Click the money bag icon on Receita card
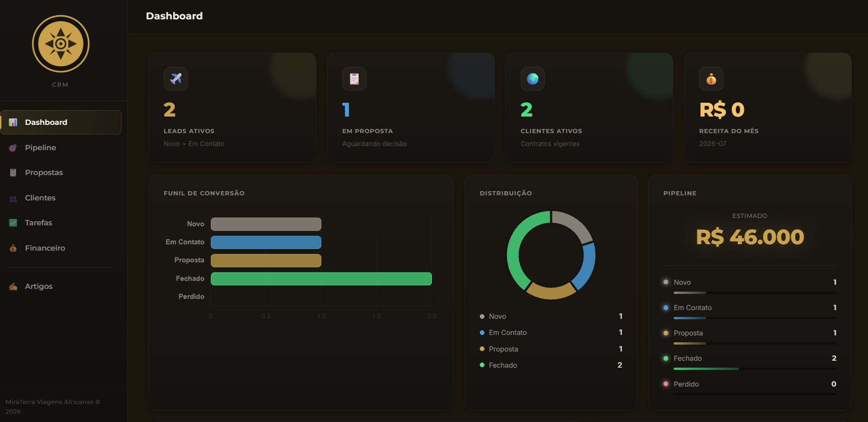 point(711,79)
